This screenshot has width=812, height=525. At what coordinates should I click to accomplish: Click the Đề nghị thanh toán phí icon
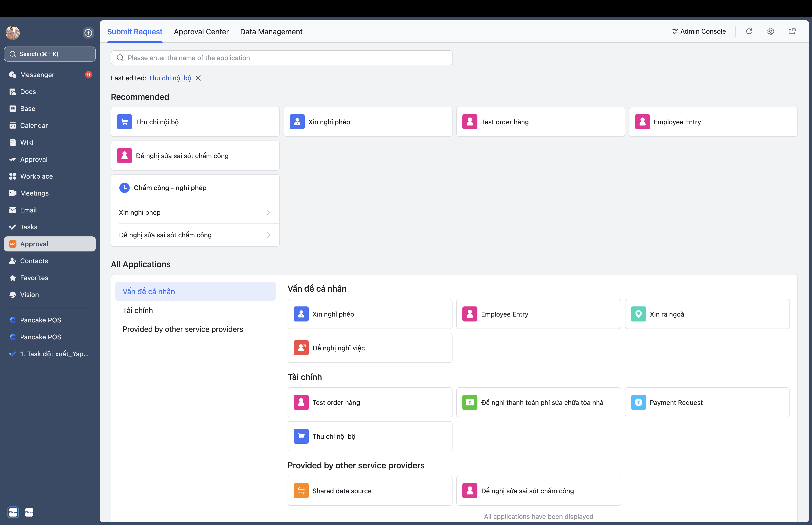point(470,403)
